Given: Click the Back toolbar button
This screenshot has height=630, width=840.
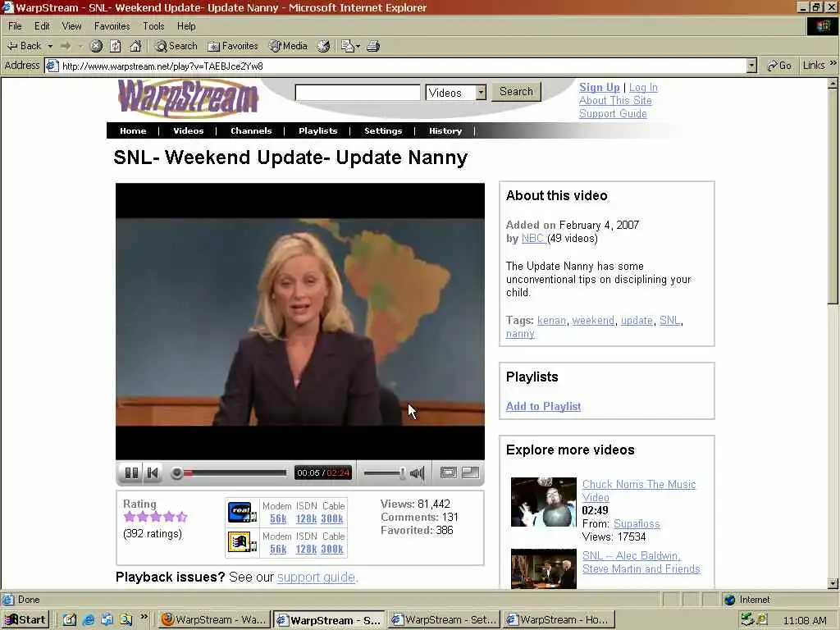Looking at the screenshot, I should tap(24, 46).
